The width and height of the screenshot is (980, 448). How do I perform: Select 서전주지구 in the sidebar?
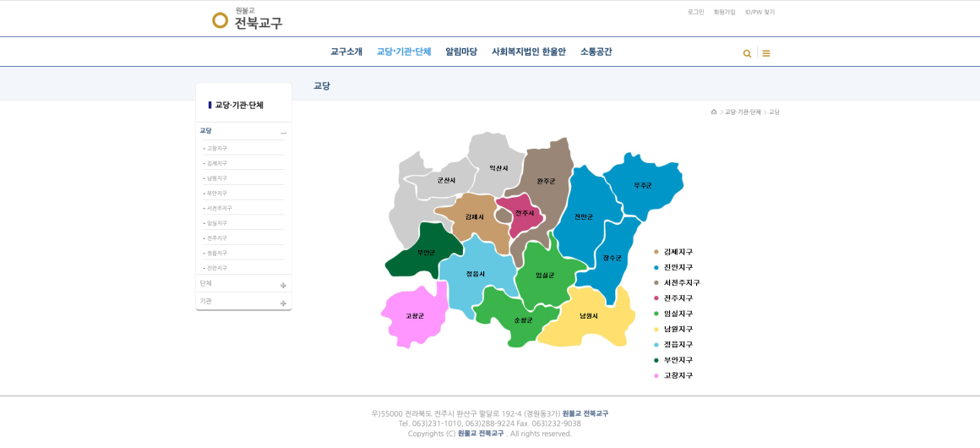(x=220, y=208)
